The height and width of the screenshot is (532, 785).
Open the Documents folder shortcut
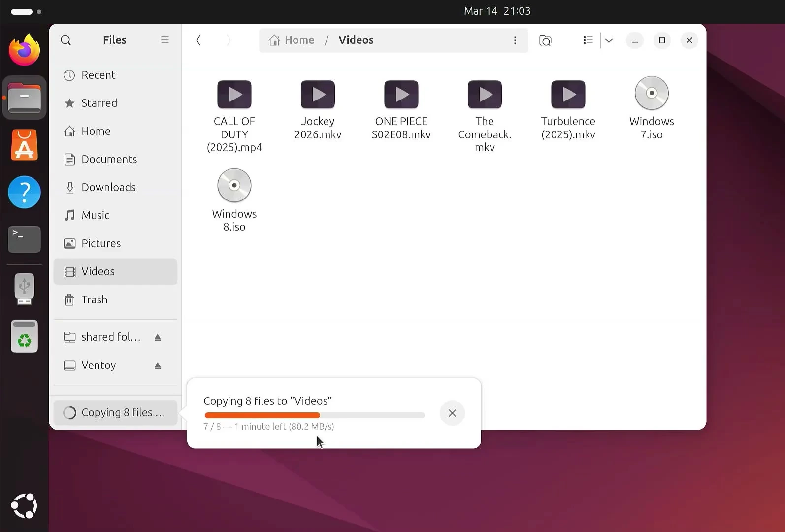[115, 159]
